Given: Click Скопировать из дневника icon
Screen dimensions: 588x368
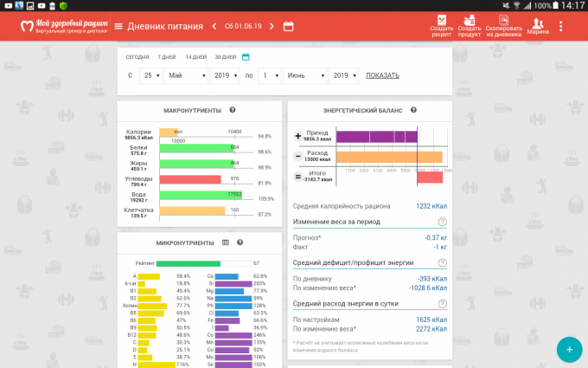Looking at the screenshot, I should click(x=504, y=23).
